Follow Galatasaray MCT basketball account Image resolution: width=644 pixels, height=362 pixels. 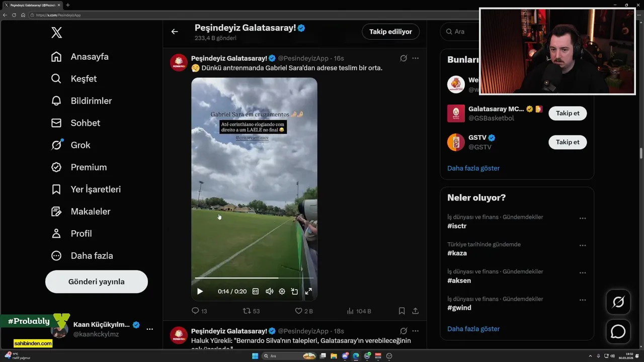(568, 113)
